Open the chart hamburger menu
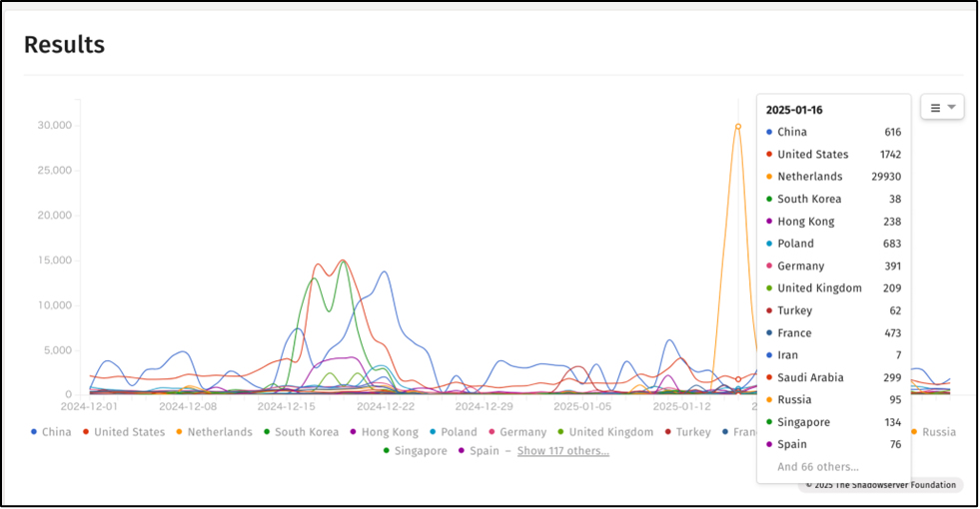This screenshot has height=509, width=980. (x=935, y=108)
